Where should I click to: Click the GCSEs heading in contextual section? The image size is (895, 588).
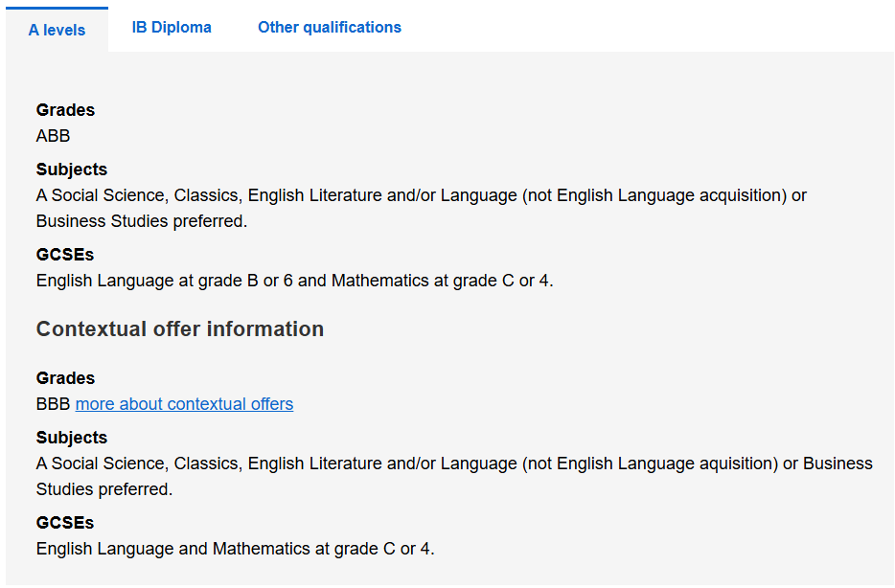(x=65, y=523)
